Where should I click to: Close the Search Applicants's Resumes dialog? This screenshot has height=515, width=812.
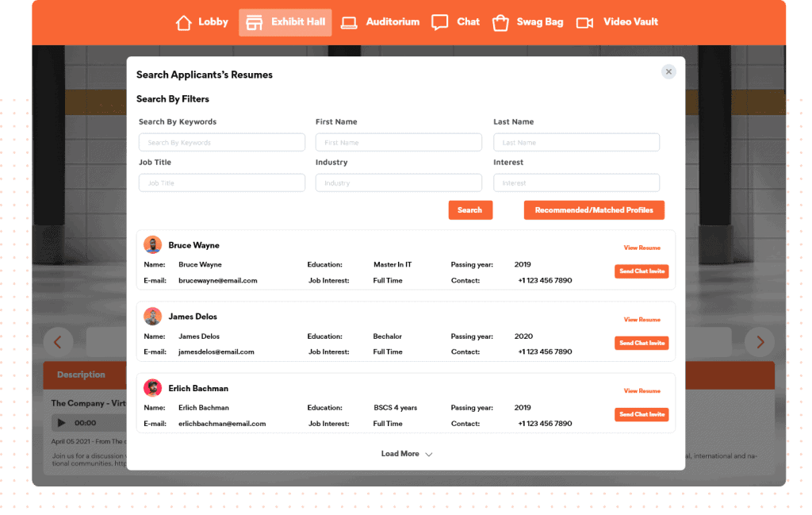click(x=668, y=71)
